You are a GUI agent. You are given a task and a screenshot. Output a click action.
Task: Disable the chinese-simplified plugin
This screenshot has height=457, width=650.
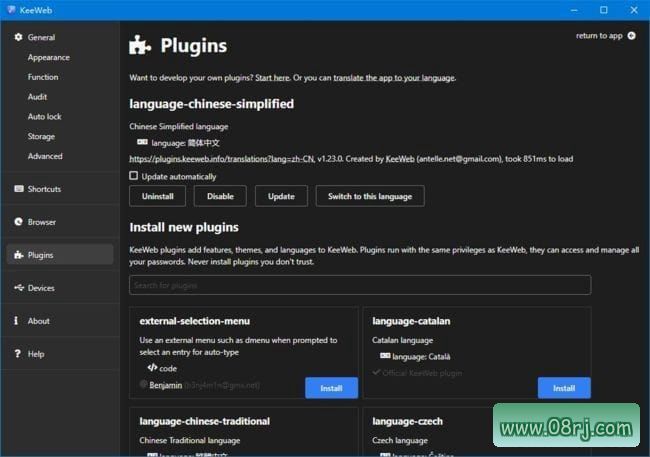[220, 196]
